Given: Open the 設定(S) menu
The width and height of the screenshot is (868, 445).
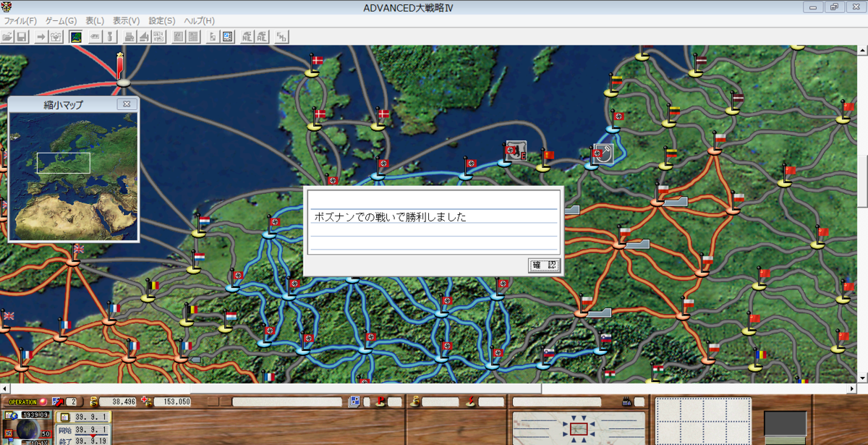Looking at the screenshot, I should point(161,21).
